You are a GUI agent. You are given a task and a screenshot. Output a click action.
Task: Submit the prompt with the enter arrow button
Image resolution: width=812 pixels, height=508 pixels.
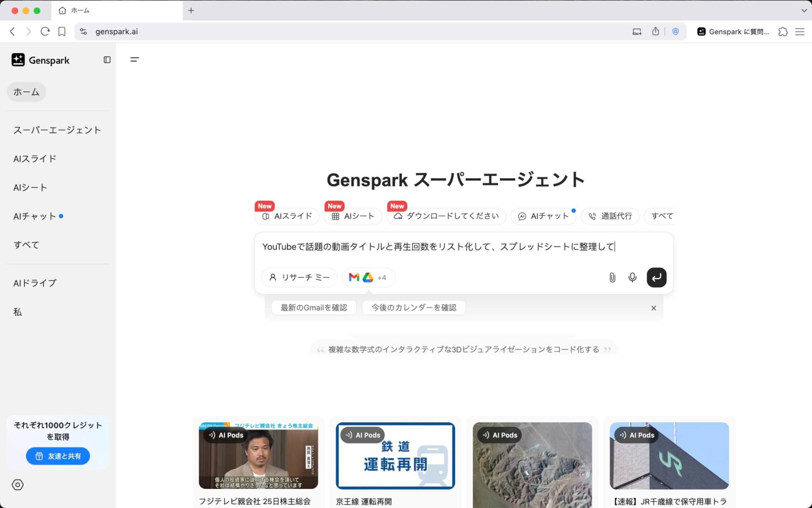point(657,277)
